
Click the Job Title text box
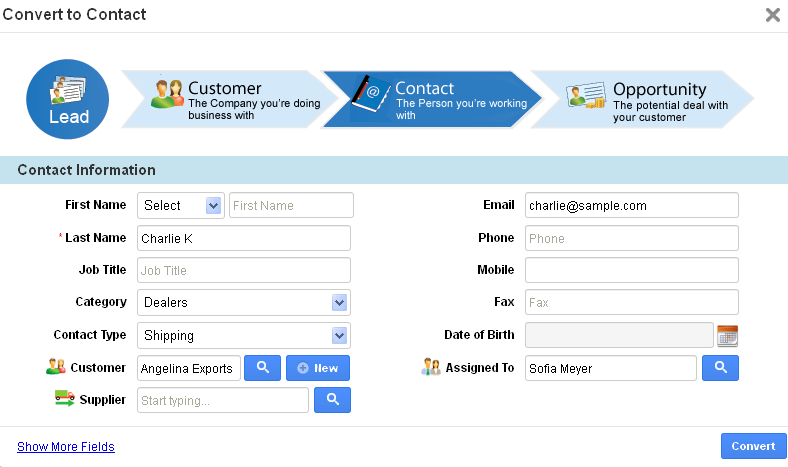coord(243,270)
